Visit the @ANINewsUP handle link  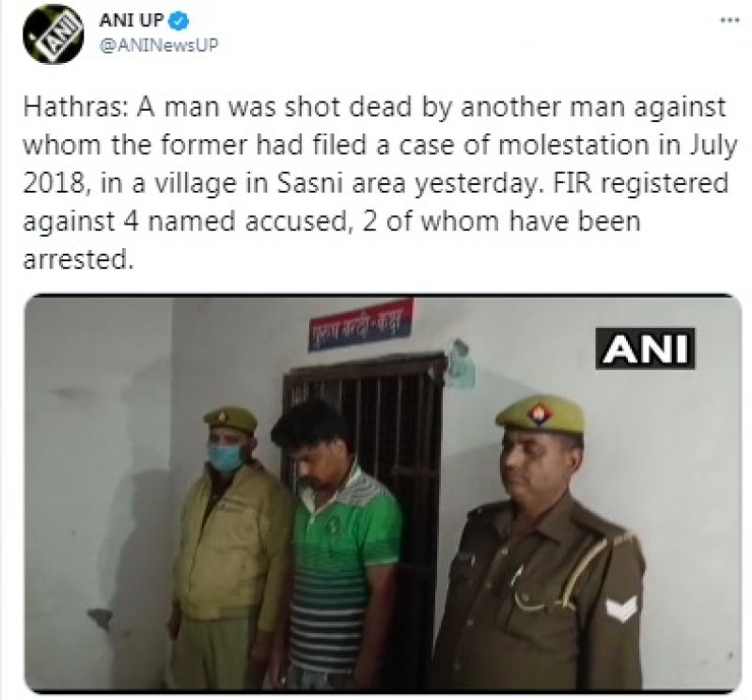click(x=159, y=44)
